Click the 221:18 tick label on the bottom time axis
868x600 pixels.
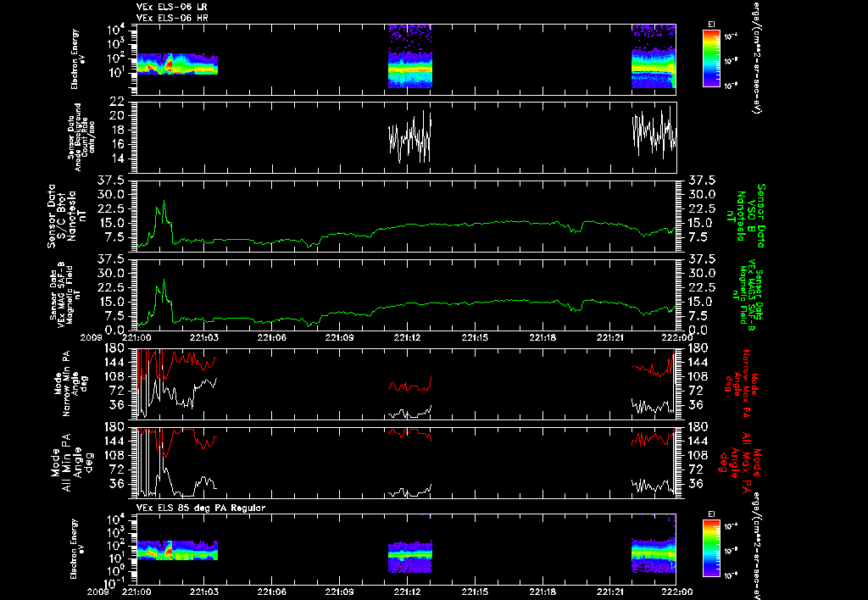click(x=542, y=592)
